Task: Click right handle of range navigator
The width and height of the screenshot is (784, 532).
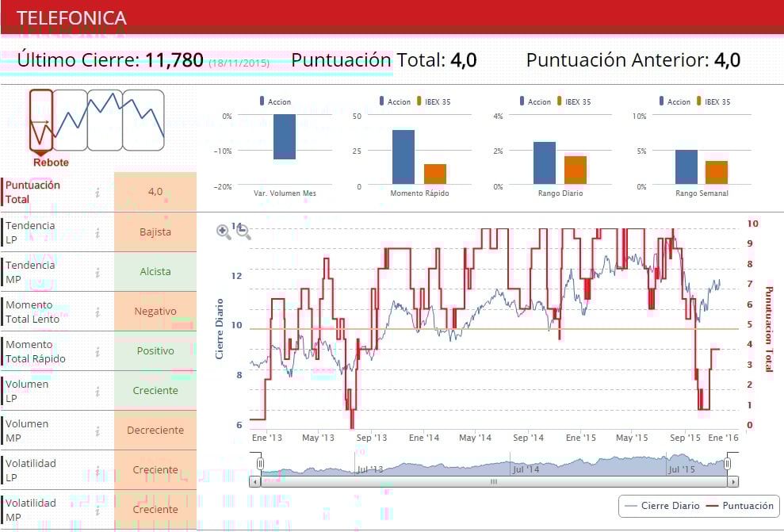Action: coord(727,464)
